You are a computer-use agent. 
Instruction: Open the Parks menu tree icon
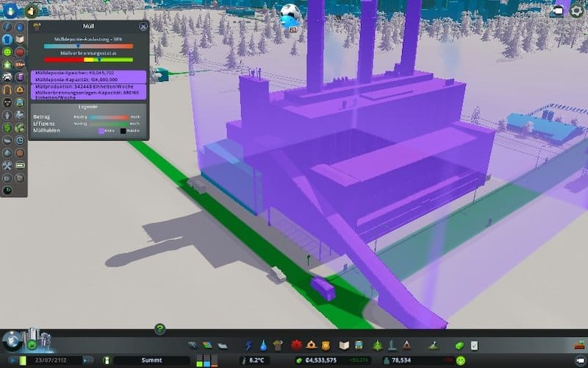(x=378, y=344)
